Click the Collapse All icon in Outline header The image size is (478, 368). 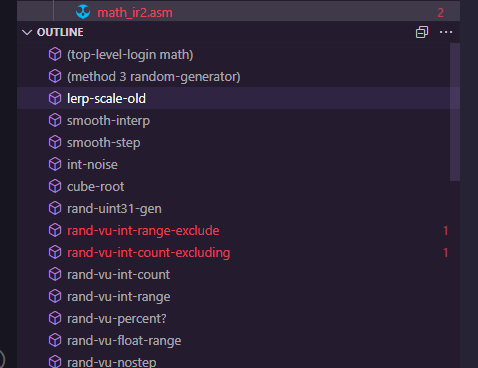(422, 32)
